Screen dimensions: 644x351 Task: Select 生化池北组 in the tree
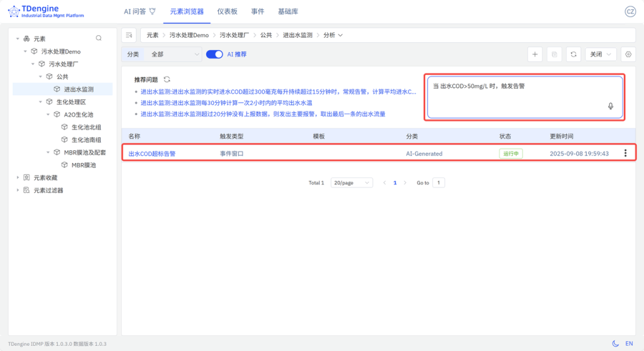[86, 128]
